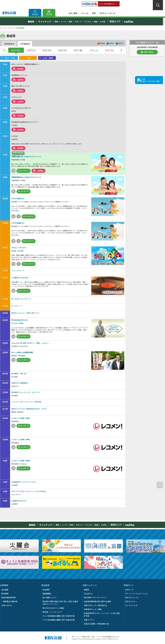Image resolution: width=165 pixels, height=644 pixels.
Task: Click メッセージ button for 12:00 となりの森谷さん
Action: [x=29, y=241]
